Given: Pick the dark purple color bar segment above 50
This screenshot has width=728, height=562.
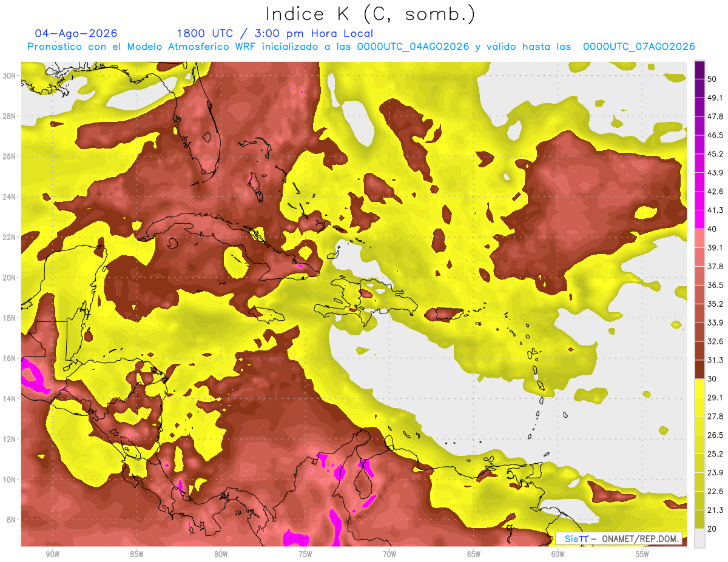Looking at the screenshot, I should (x=699, y=70).
